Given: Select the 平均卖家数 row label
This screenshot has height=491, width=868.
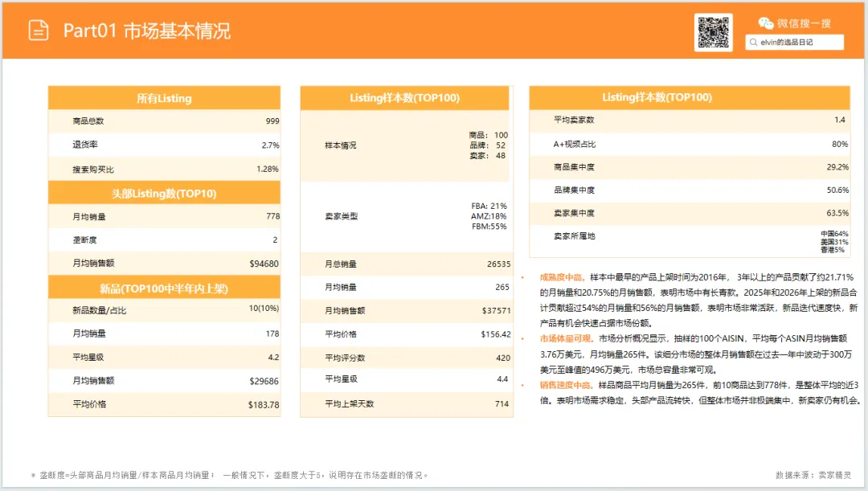Looking at the screenshot, I should tap(574, 120).
